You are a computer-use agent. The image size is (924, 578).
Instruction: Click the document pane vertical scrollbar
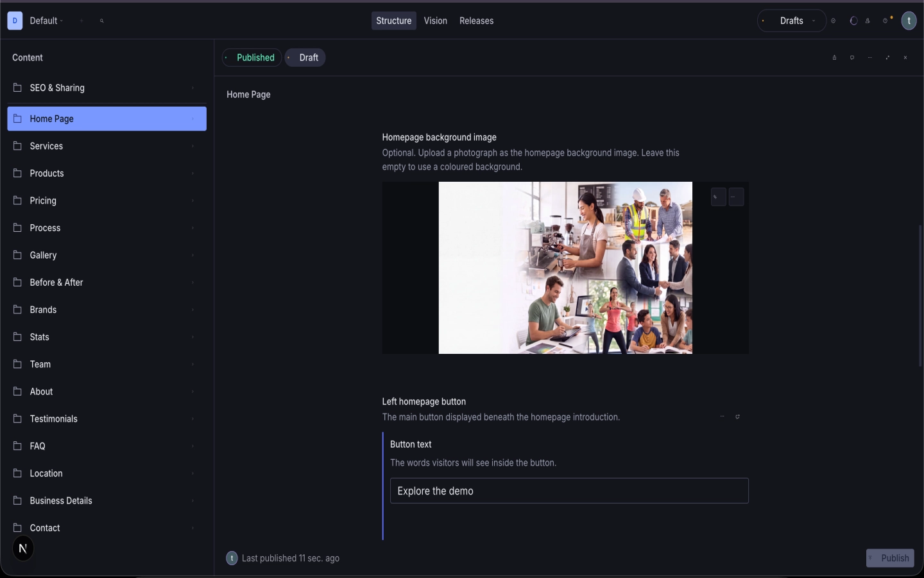920,295
